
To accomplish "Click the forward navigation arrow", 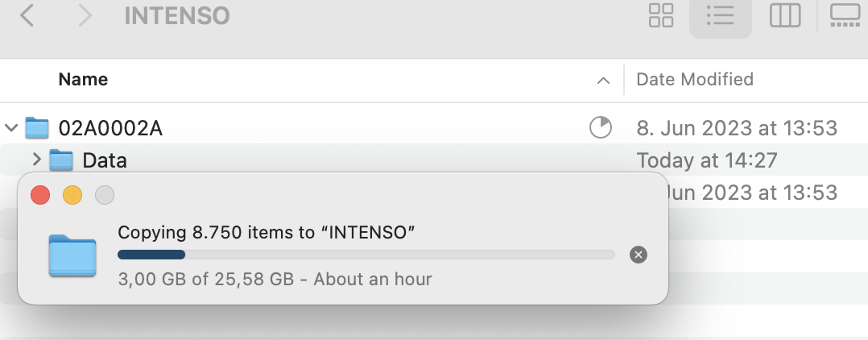I will point(85,15).
